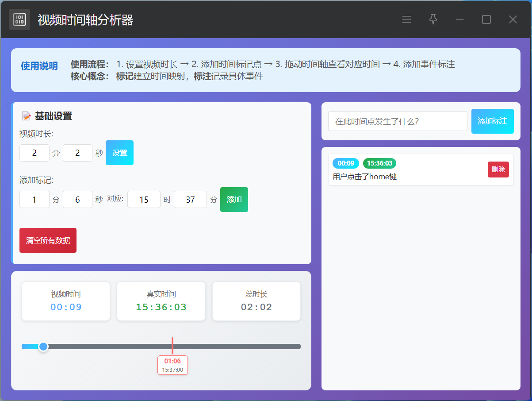This screenshot has width=532, height=401.
Task: Click the video duration minutes field
Action: pos(34,153)
